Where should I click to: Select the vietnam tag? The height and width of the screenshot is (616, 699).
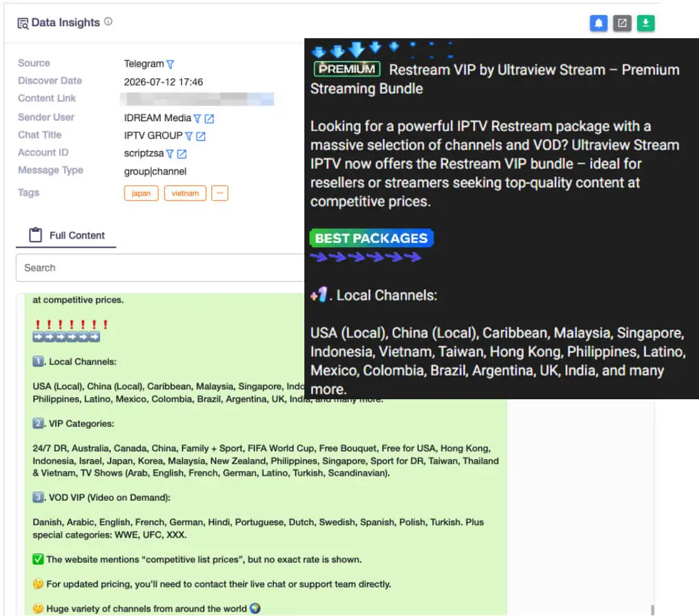185,194
